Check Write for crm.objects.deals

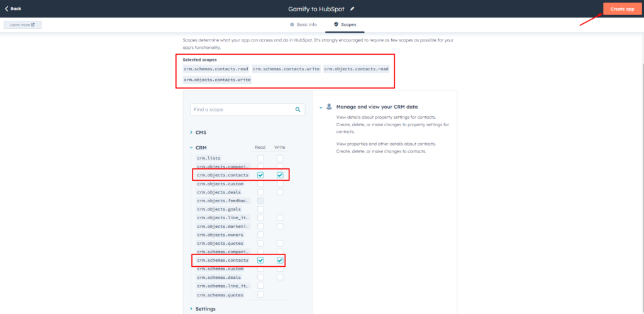(280, 192)
